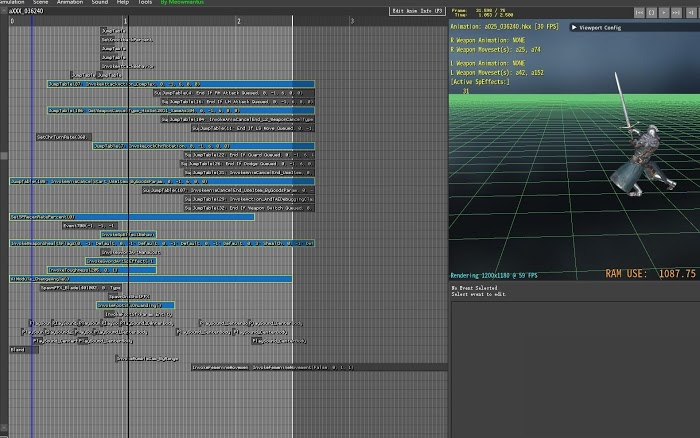Image resolution: width=700 pixels, height=438 pixels.
Task: Click the No Event Selected message
Action: click(474, 288)
